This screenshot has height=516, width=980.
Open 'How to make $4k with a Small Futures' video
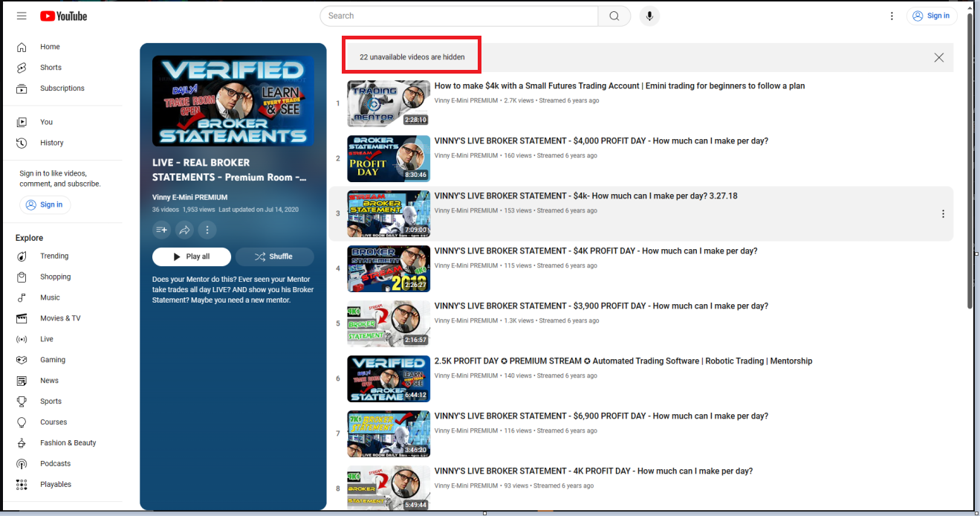pyautogui.click(x=620, y=86)
